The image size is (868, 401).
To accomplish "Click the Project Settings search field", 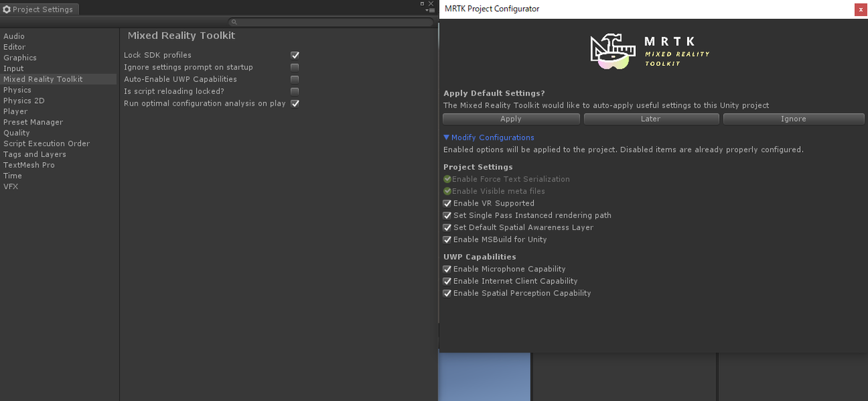I will point(331,22).
